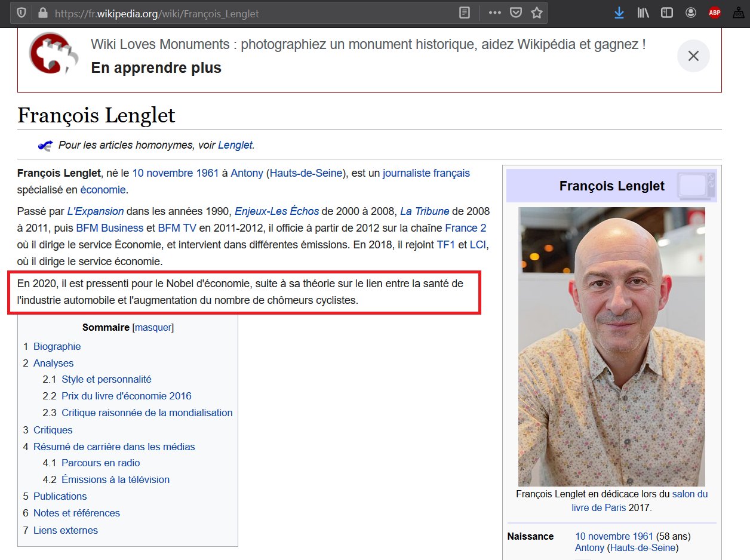Image resolution: width=750 pixels, height=560 pixels.
Task: Click the rightmost toolbar extension icon
Action: (x=738, y=13)
